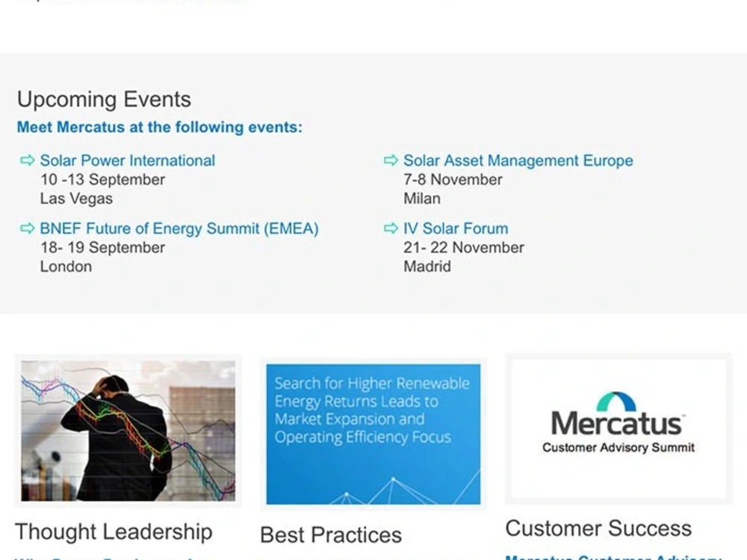Click the arrow icon beside BNEF Future of Energy Summit
747x560 pixels.
(x=28, y=228)
